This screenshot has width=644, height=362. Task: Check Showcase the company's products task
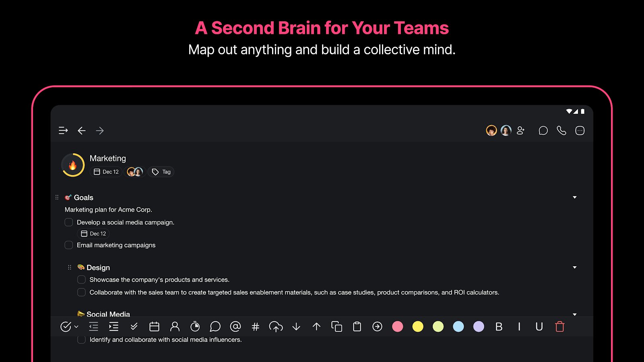[81, 280]
